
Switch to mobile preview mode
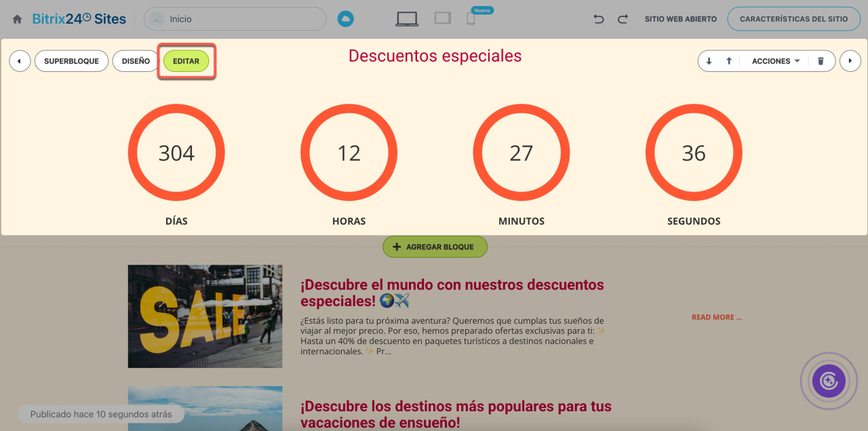tap(471, 19)
